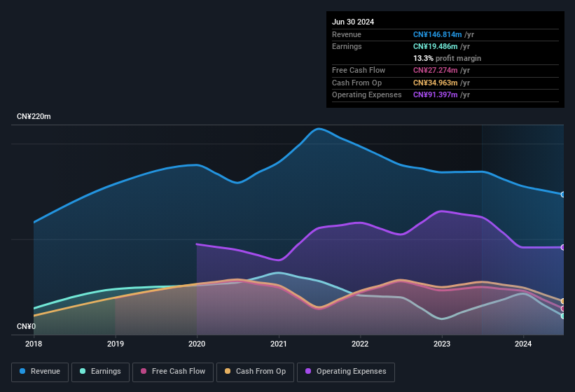
Task: Click the Jun 30 2024 tooltip date
Action: (x=353, y=22)
